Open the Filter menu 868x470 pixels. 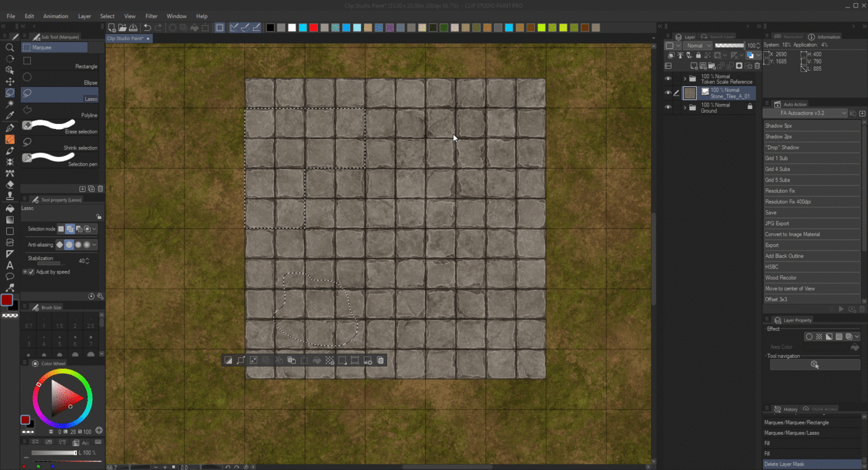pos(151,16)
